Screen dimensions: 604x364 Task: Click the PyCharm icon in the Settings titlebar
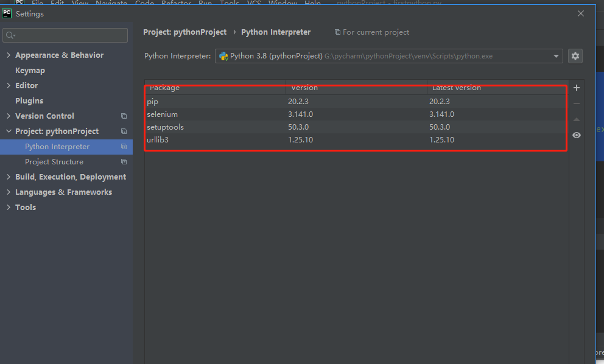click(6, 13)
